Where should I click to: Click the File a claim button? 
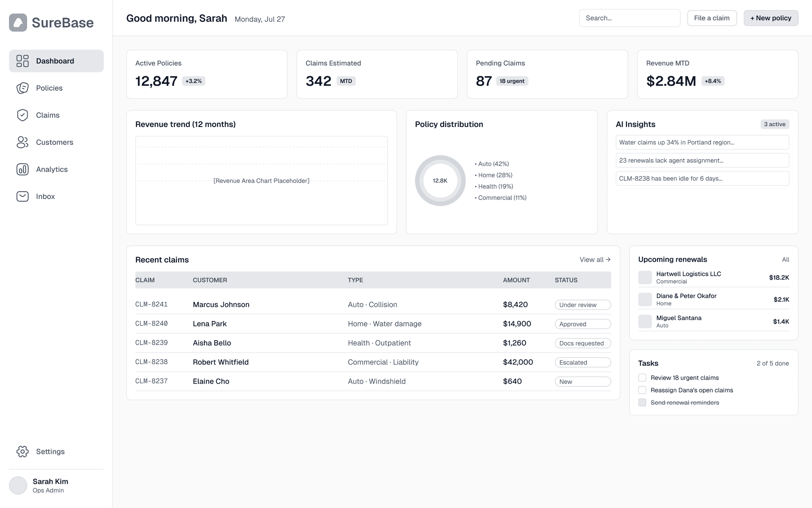(x=712, y=18)
